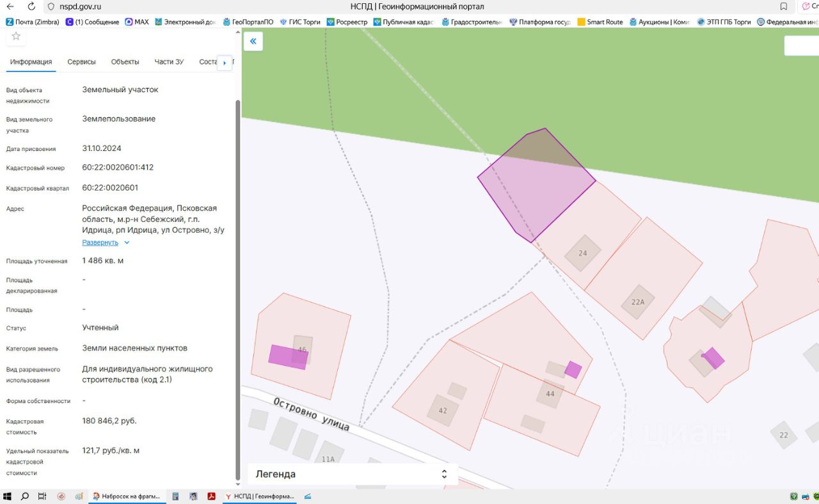
Task: Bookmark this page with the bookmark icon
Action: [784, 6]
